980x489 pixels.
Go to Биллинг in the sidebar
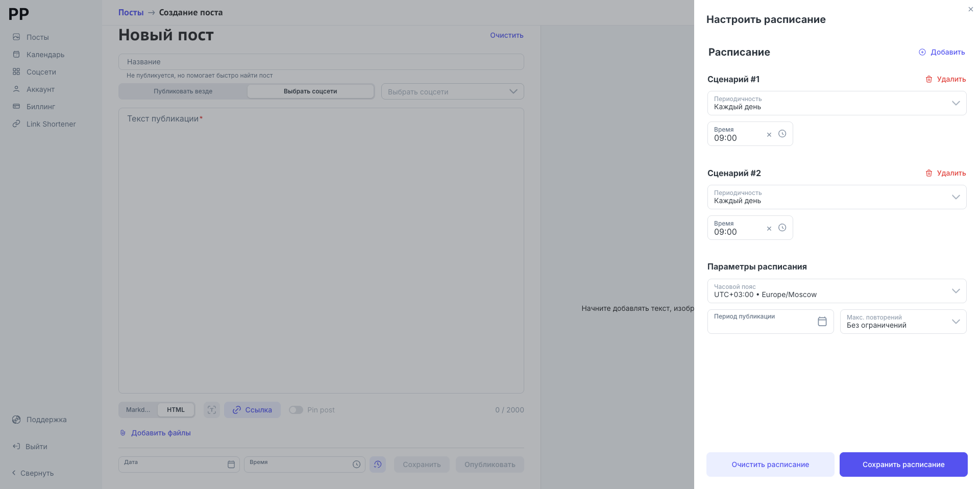click(x=40, y=107)
